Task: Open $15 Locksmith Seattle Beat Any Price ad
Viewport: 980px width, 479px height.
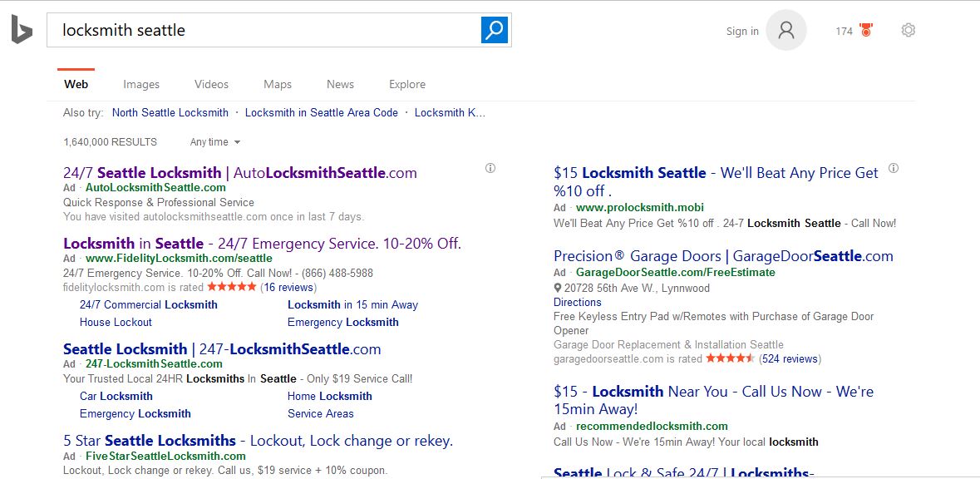Action: point(717,181)
